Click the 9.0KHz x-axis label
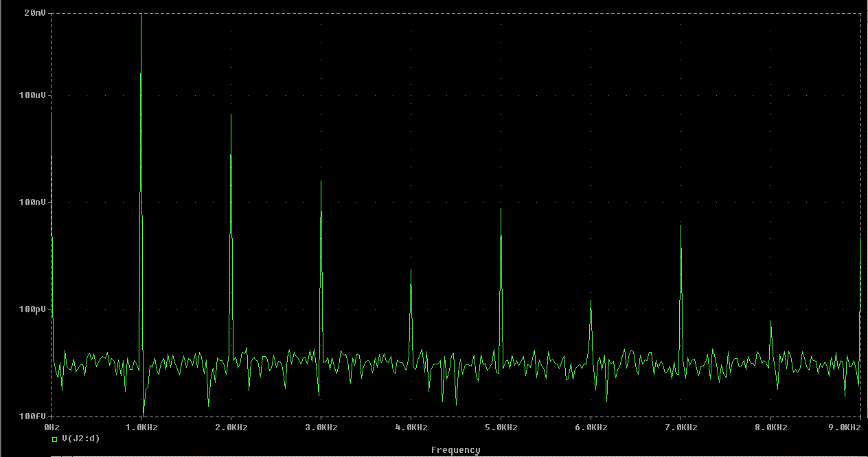868x457 pixels. pyautogui.click(x=845, y=427)
